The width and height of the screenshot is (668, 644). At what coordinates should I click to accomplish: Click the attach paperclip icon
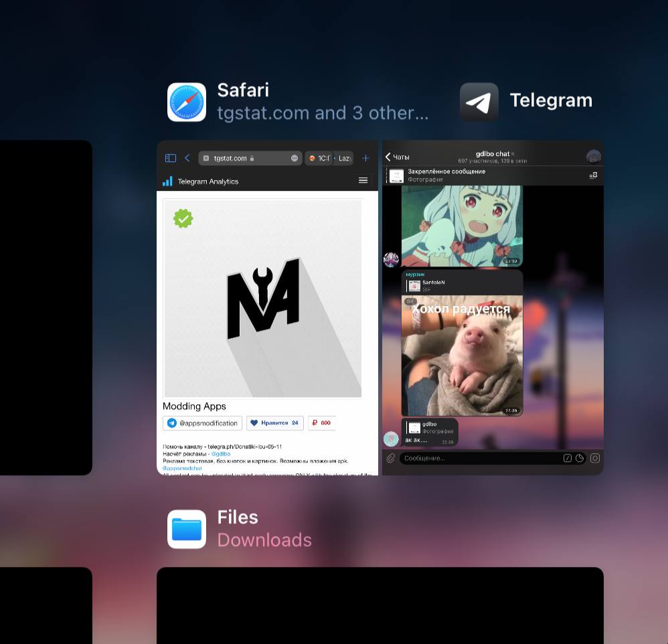pyautogui.click(x=391, y=458)
